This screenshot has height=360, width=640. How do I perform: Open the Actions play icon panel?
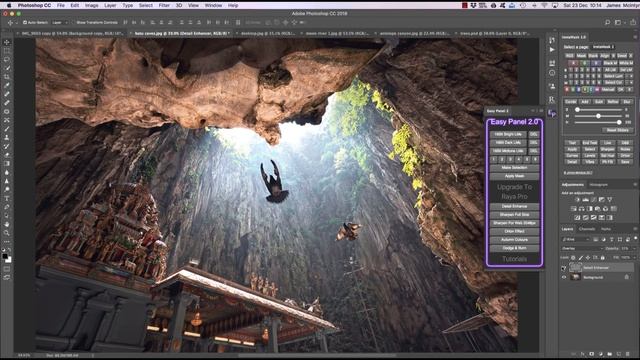pos(552,49)
